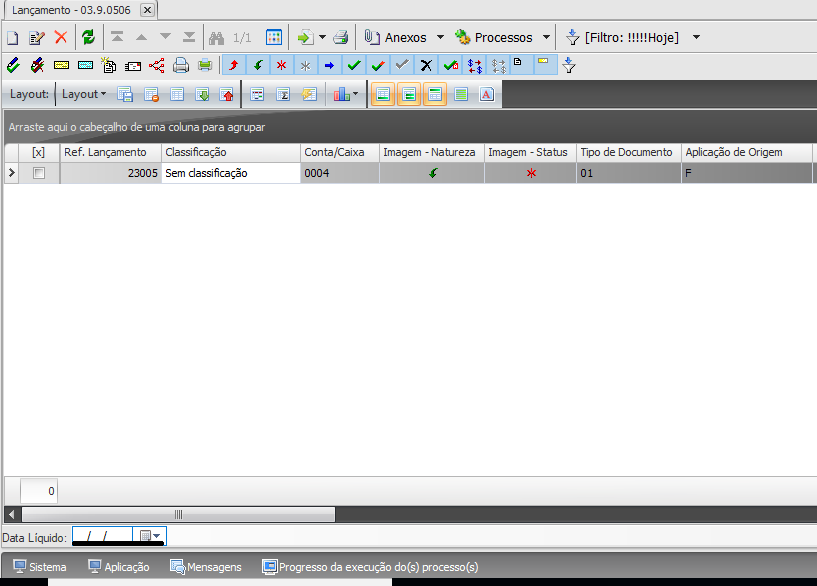The image size is (817, 586).
Task: Click the green check with pen icon
Action: coord(13,66)
